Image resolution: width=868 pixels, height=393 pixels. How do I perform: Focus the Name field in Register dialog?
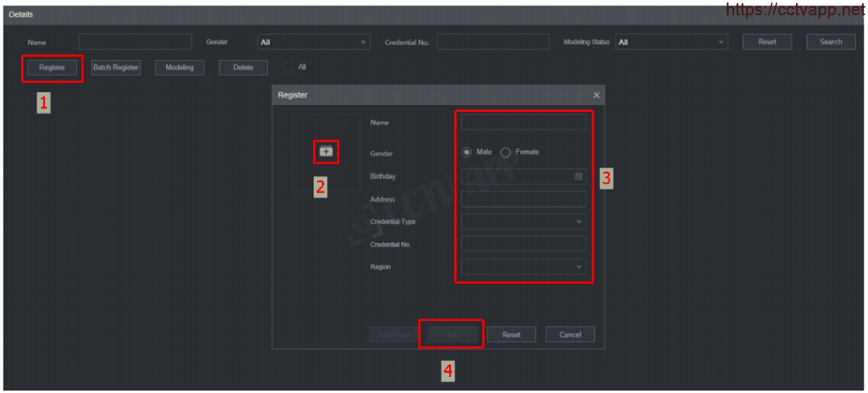(x=523, y=123)
